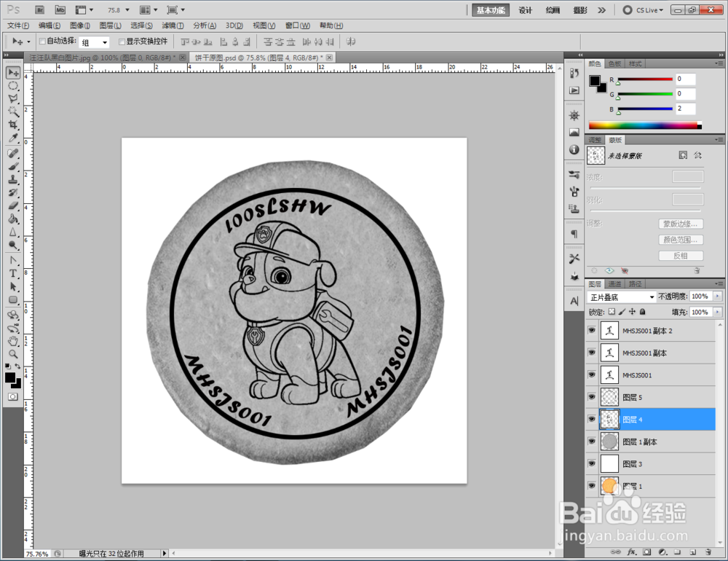Switch to the 通道 tab
728x561 pixels.
[614, 284]
